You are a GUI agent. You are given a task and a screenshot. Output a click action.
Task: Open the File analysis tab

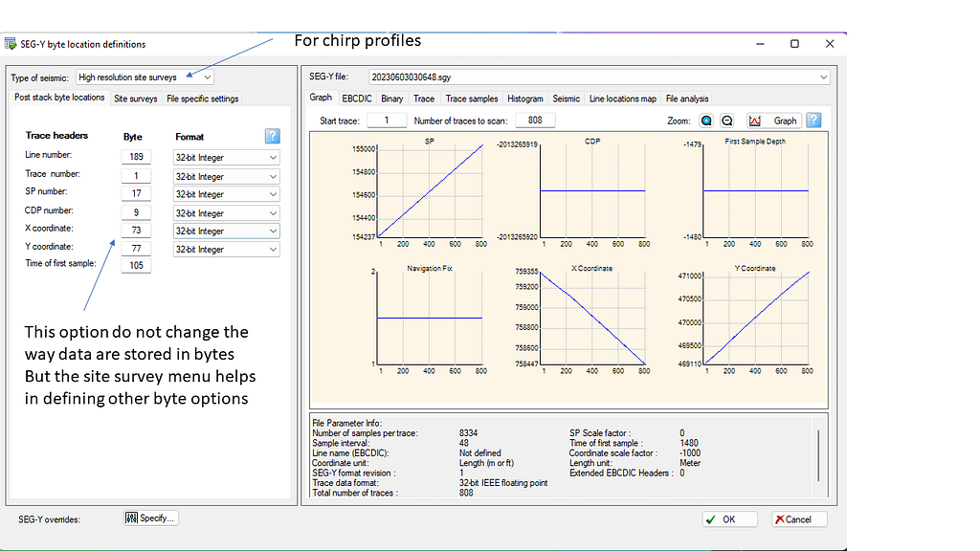pos(687,99)
